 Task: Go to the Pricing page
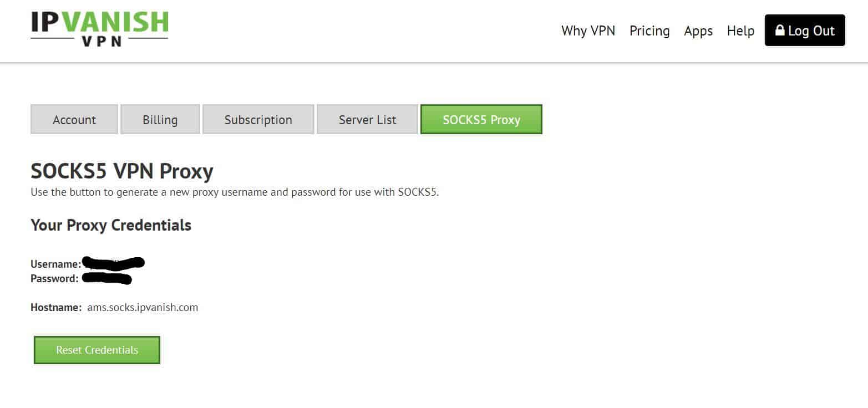tap(649, 31)
